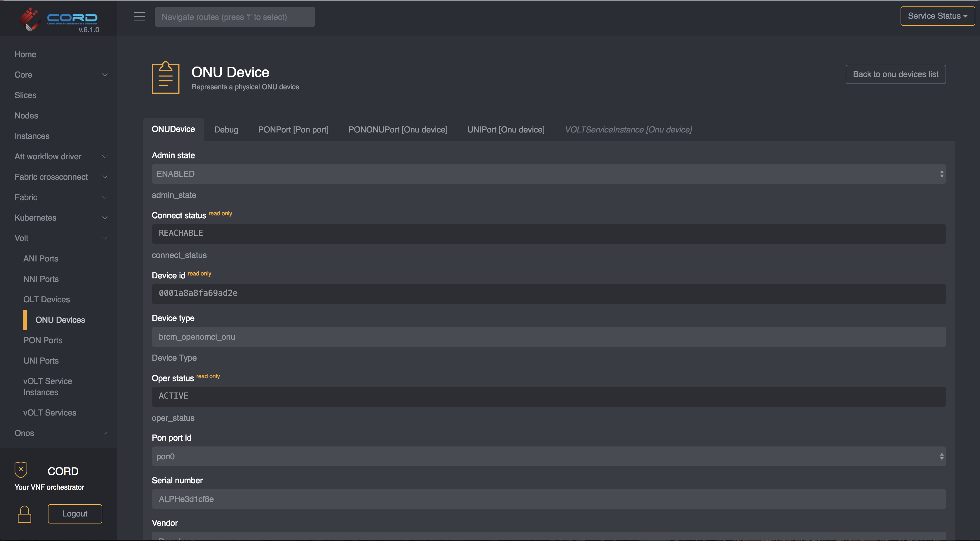The image size is (980, 541).
Task: Open NNI Ports under Volt
Action: coord(41,279)
